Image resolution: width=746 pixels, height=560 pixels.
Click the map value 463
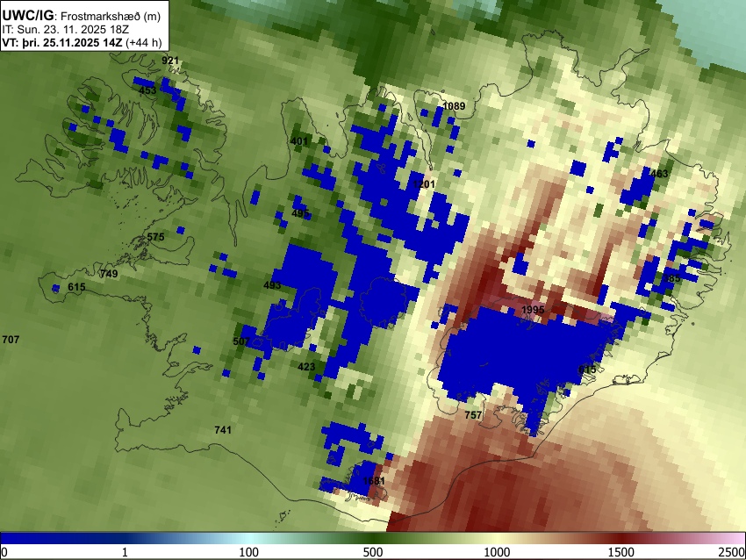tap(659, 174)
